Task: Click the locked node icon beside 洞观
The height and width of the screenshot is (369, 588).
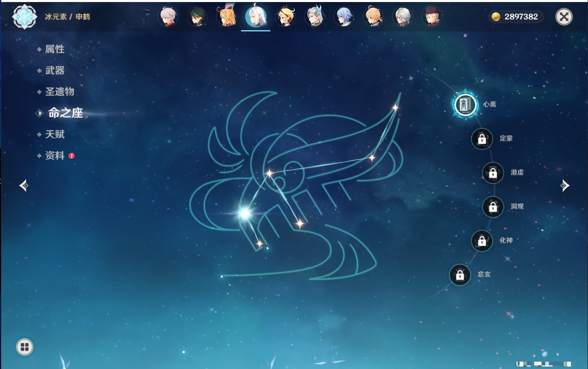Action: coord(493,207)
